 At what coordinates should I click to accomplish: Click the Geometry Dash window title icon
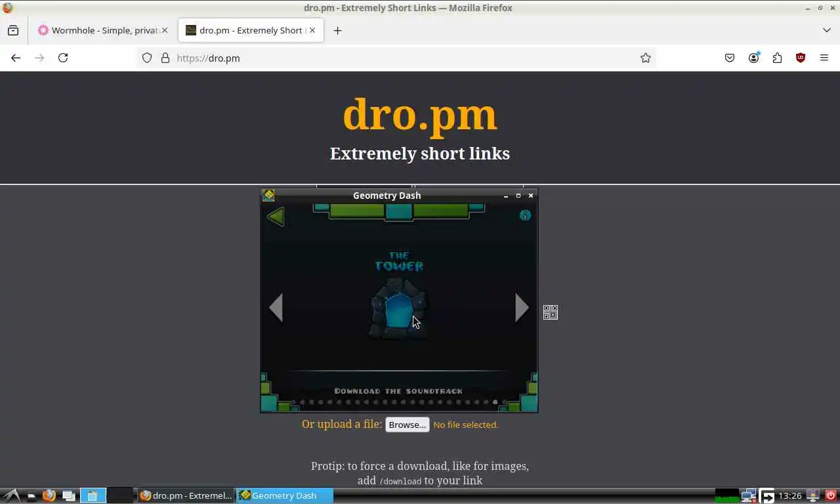click(268, 195)
